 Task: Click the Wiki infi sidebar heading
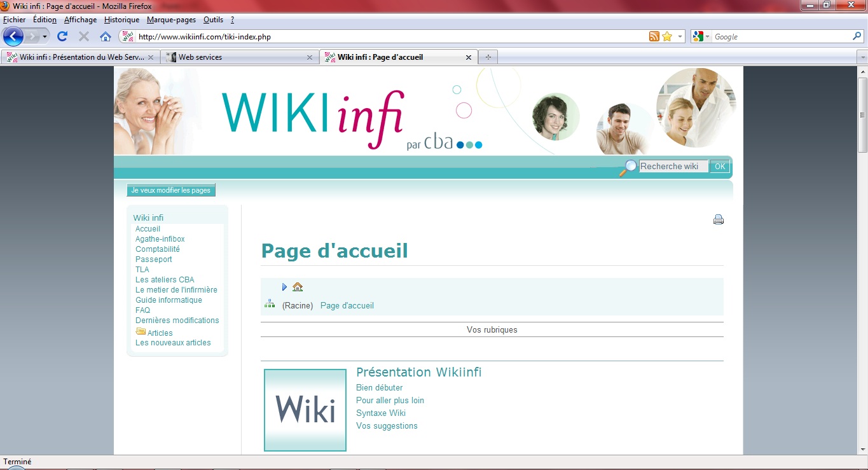point(148,218)
